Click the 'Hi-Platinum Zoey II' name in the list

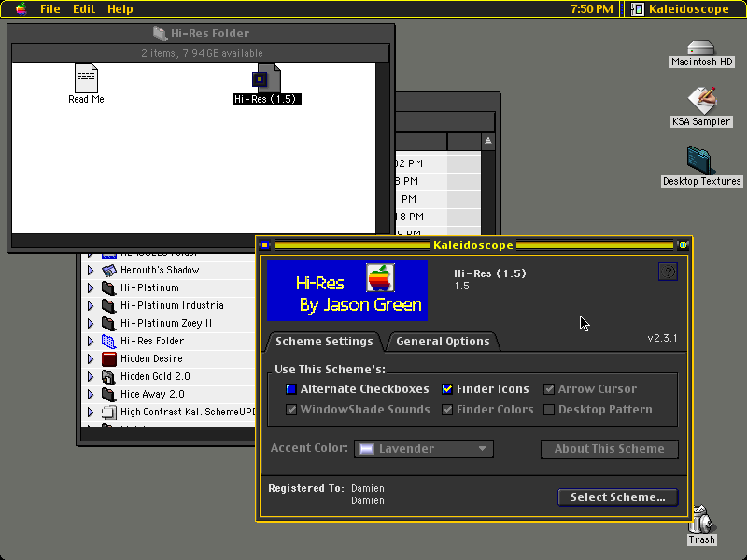click(x=166, y=323)
